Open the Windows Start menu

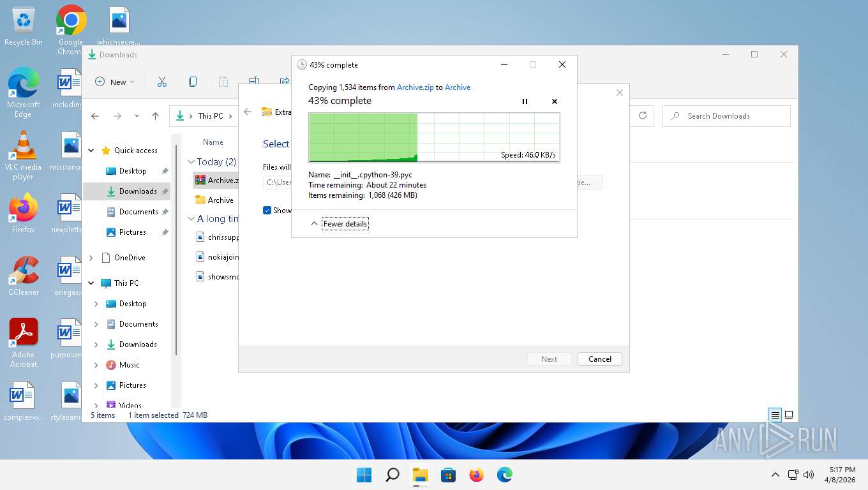(x=364, y=475)
